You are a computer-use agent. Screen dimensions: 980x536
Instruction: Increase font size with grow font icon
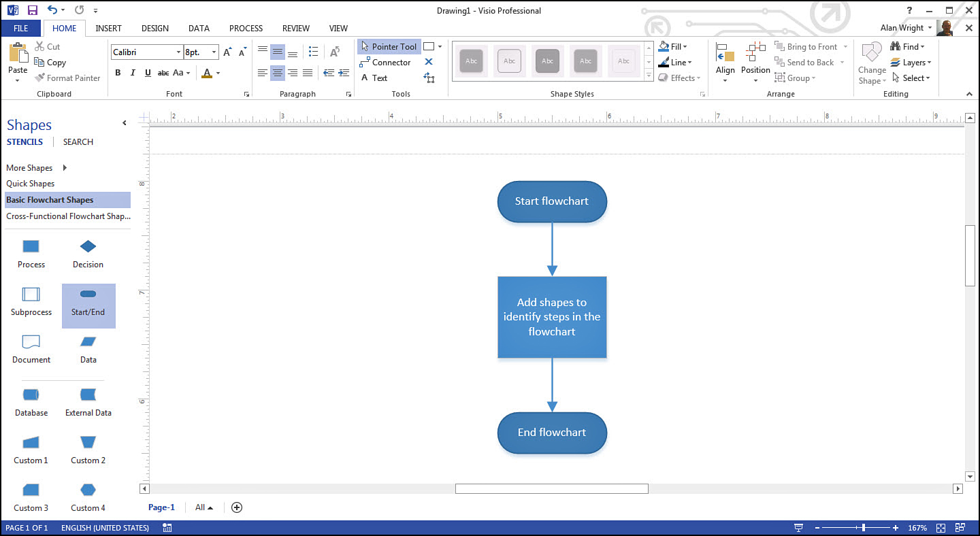point(227,52)
